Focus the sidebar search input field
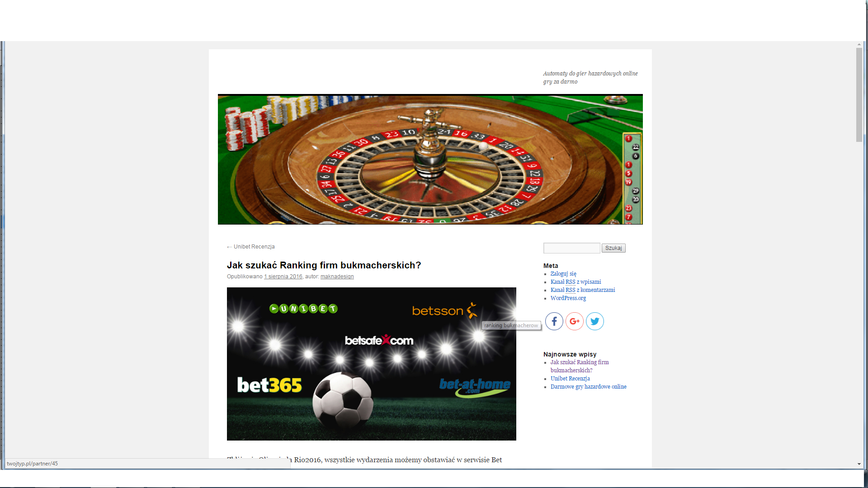Screen dimensions: 868x488 click(572, 248)
